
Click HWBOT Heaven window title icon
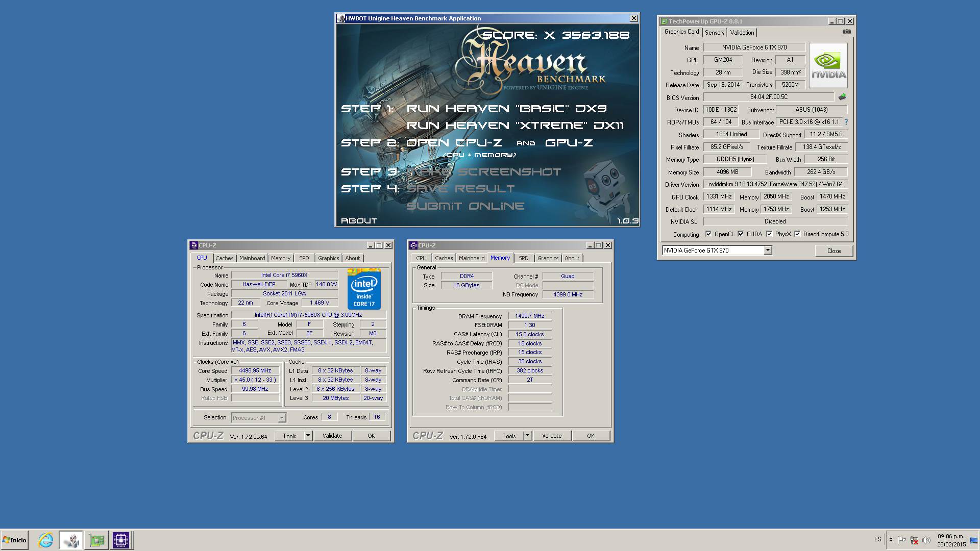341,18
